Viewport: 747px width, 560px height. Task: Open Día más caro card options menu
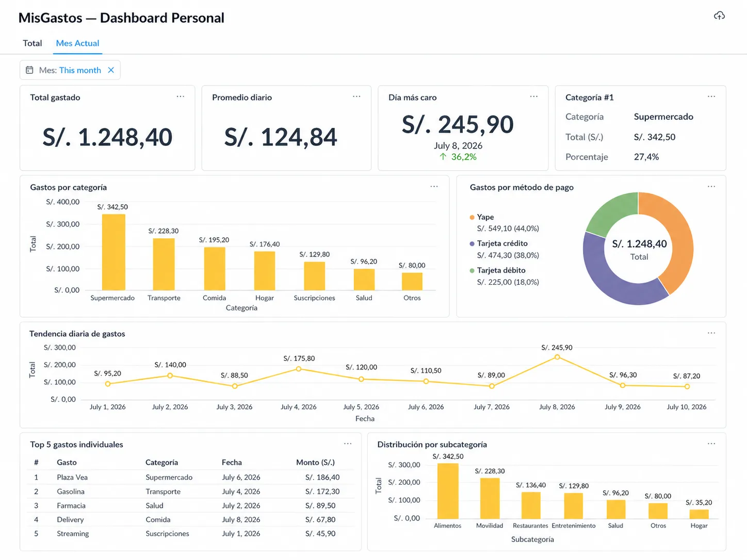534,96
